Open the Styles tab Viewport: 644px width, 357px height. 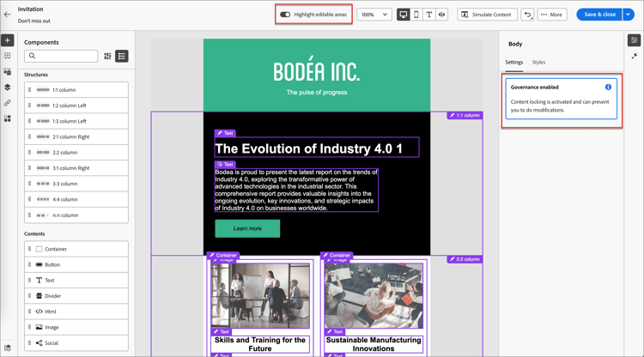coord(538,63)
